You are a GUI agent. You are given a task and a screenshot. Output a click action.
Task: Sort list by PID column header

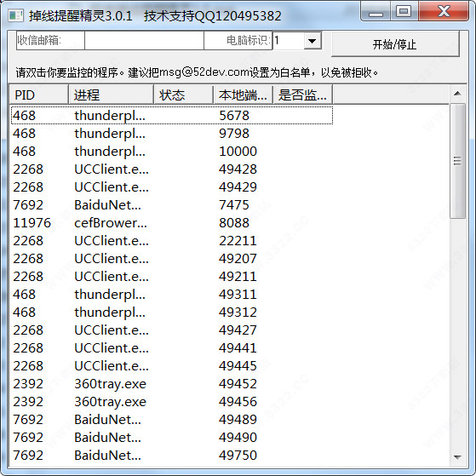pyautogui.click(x=39, y=95)
